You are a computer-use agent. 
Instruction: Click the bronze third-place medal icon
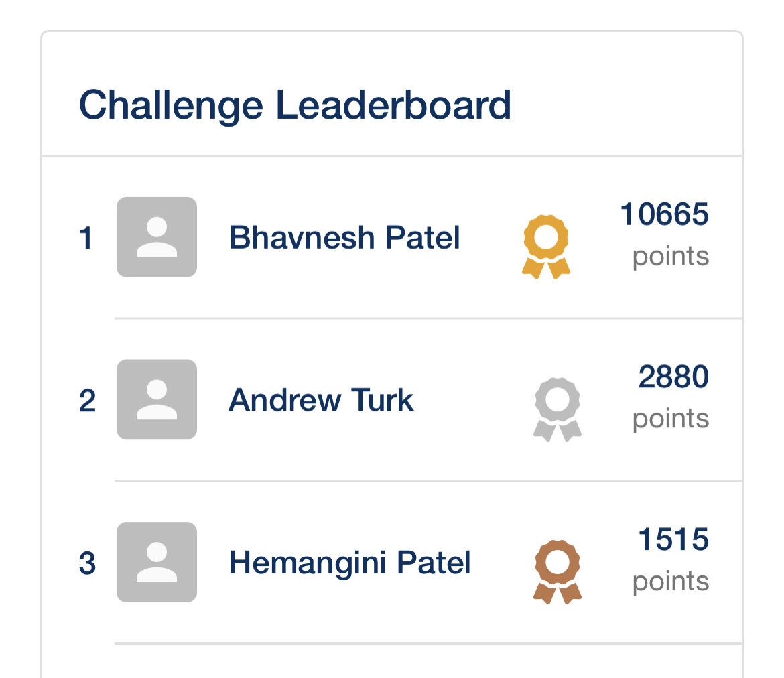click(x=557, y=571)
